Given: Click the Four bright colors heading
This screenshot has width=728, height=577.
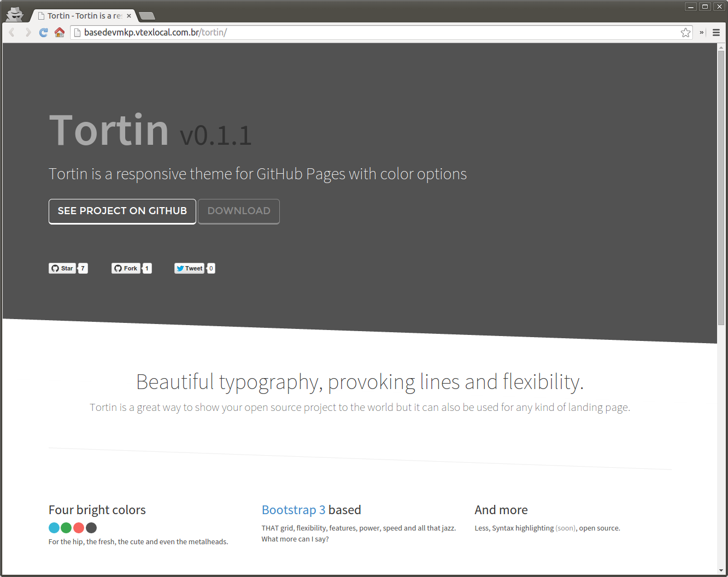Looking at the screenshot, I should coord(97,510).
